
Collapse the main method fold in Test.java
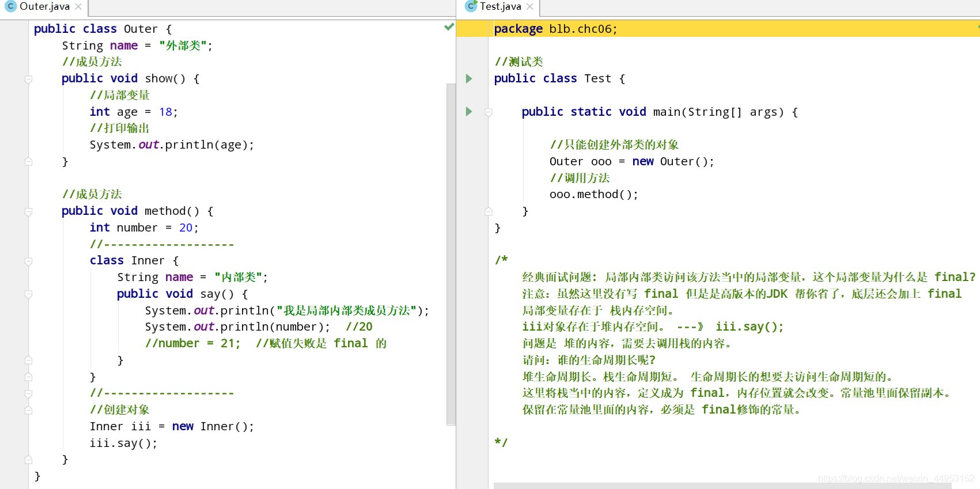pyautogui.click(x=489, y=112)
